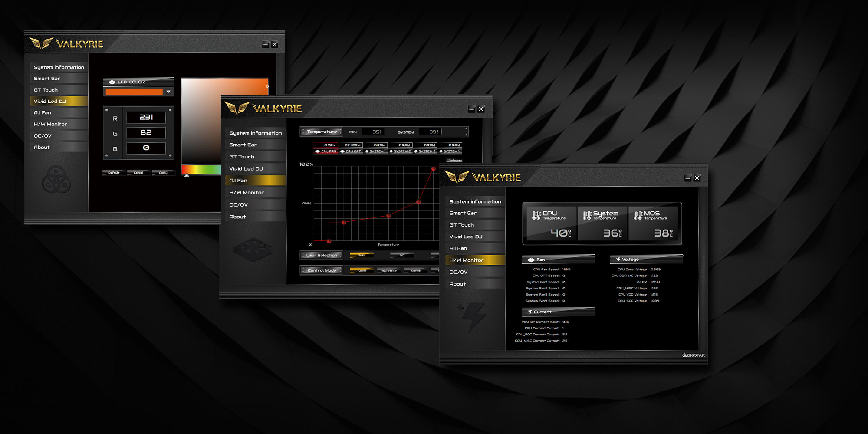Click the R value field showing 231
Viewport: 868px width, 434px height.
(x=146, y=118)
